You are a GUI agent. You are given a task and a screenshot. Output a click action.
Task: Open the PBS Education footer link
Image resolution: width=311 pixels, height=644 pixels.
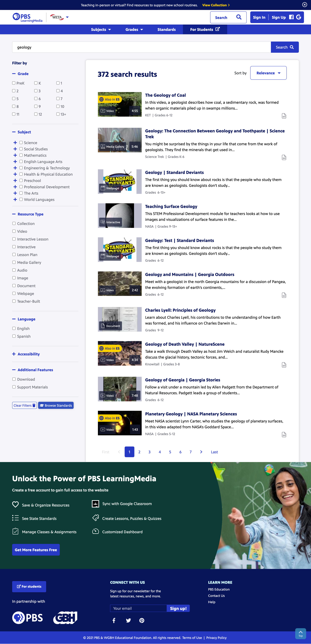point(219,590)
